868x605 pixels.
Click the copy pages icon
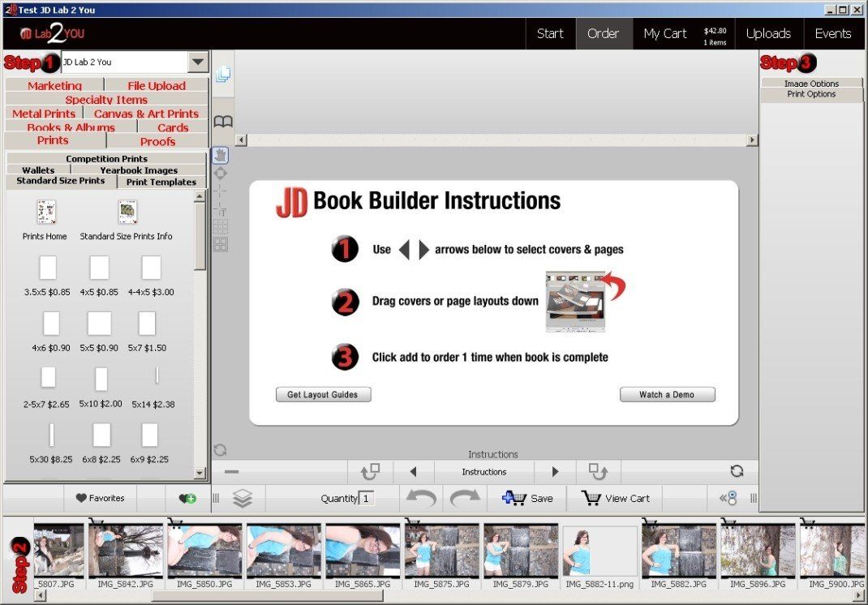click(x=223, y=74)
